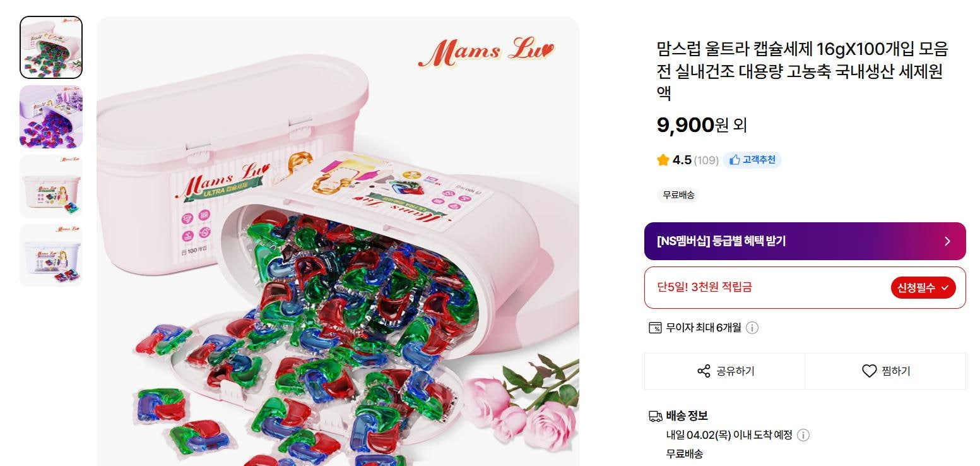Click the installment card percent icon

point(655,328)
